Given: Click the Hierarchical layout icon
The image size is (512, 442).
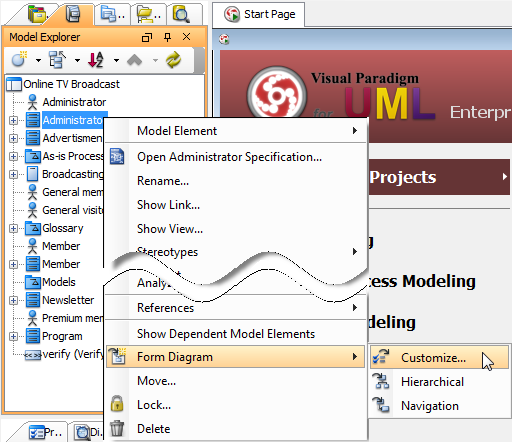Looking at the screenshot, I should pyautogui.click(x=381, y=381).
